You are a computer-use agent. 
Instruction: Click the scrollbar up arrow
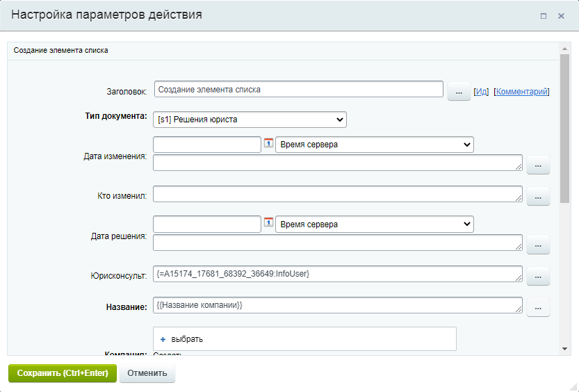point(564,49)
